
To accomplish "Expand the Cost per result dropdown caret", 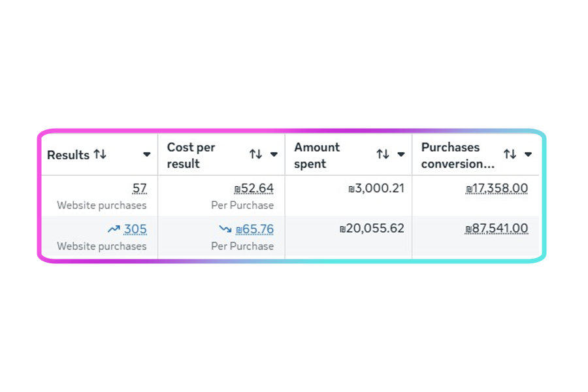I will click(x=274, y=155).
